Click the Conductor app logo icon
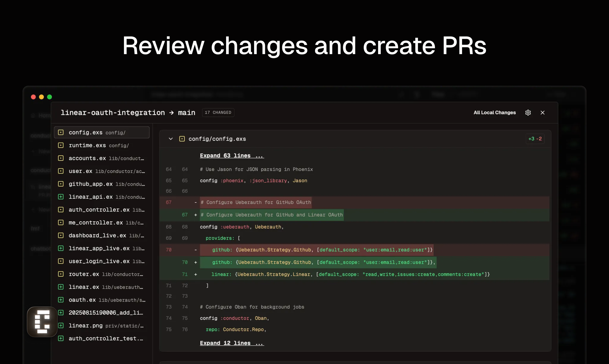Screen dimensions: 609x364 (x=42, y=322)
